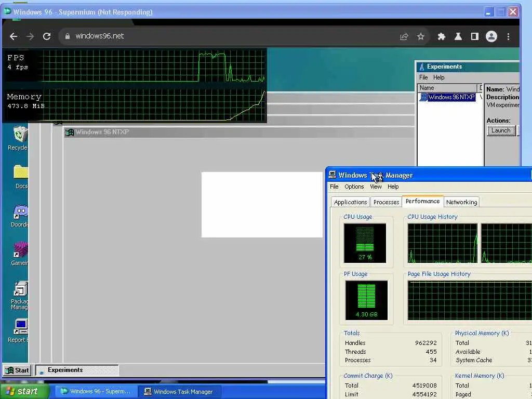532x399 pixels.
Task: Select the Page File Usage History graph
Action: (x=470, y=301)
